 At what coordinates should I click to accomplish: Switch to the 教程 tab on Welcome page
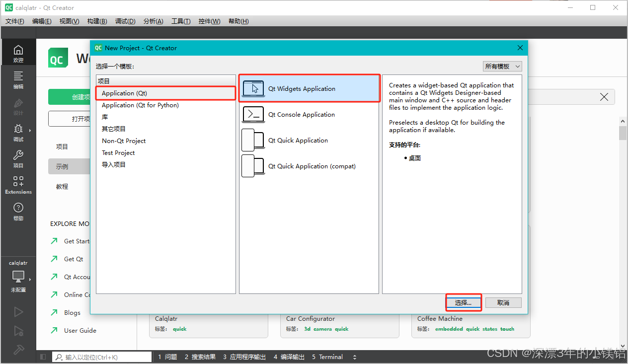point(69,186)
